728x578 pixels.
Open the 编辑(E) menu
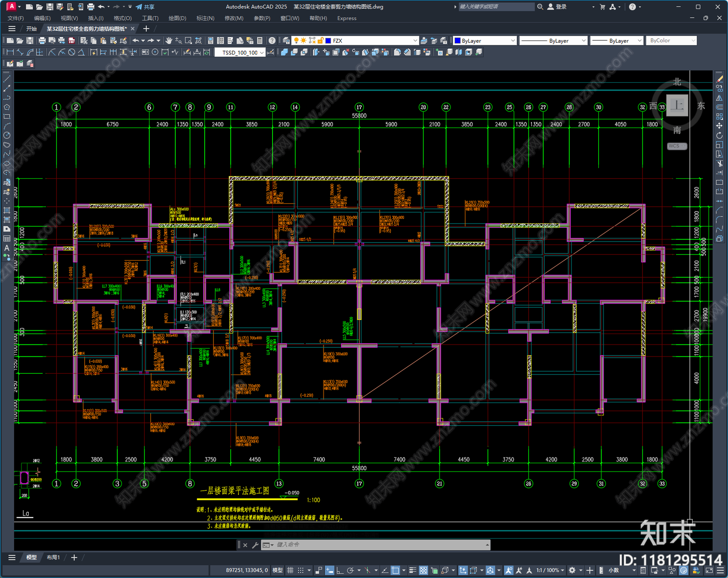pyautogui.click(x=42, y=18)
